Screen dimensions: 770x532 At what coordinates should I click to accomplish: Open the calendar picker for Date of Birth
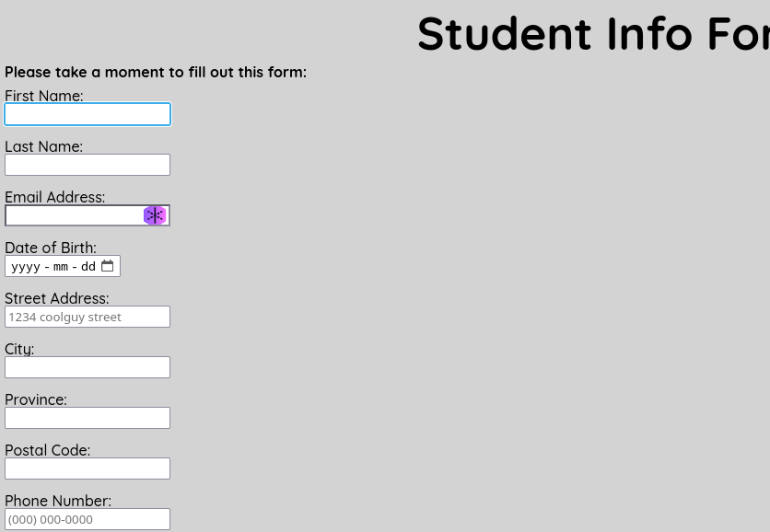coord(108,266)
